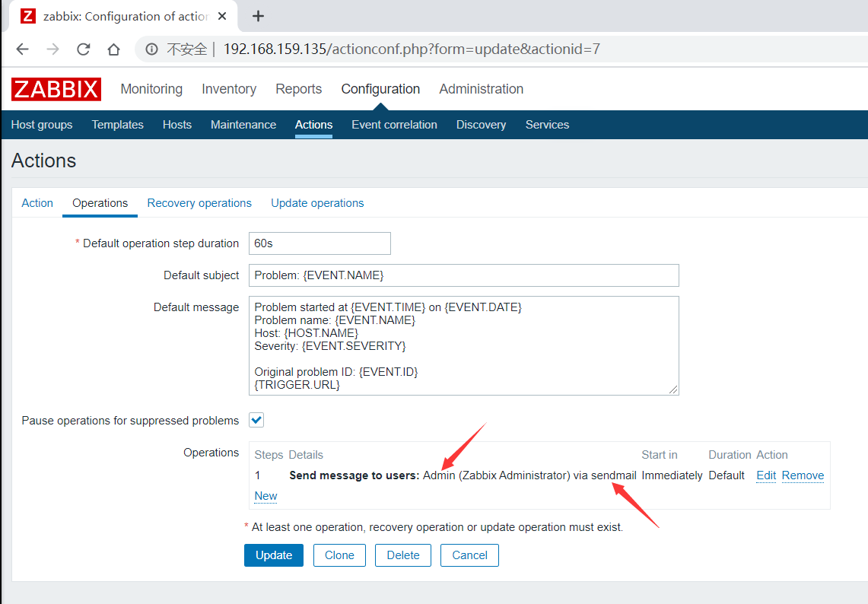Image resolution: width=868 pixels, height=604 pixels.
Task: Reload the page with the refresh icon
Action: pos(83,49)
